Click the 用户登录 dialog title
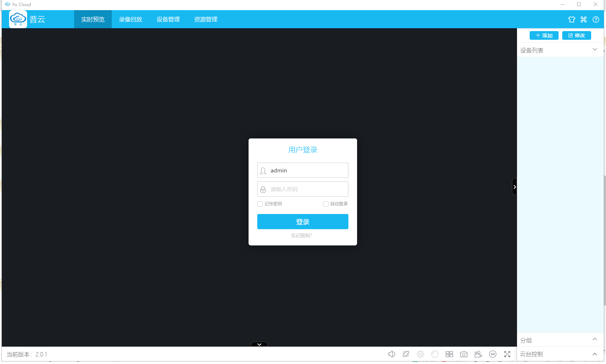This screenshot has height=364, width=606. (x=303, y=150)
